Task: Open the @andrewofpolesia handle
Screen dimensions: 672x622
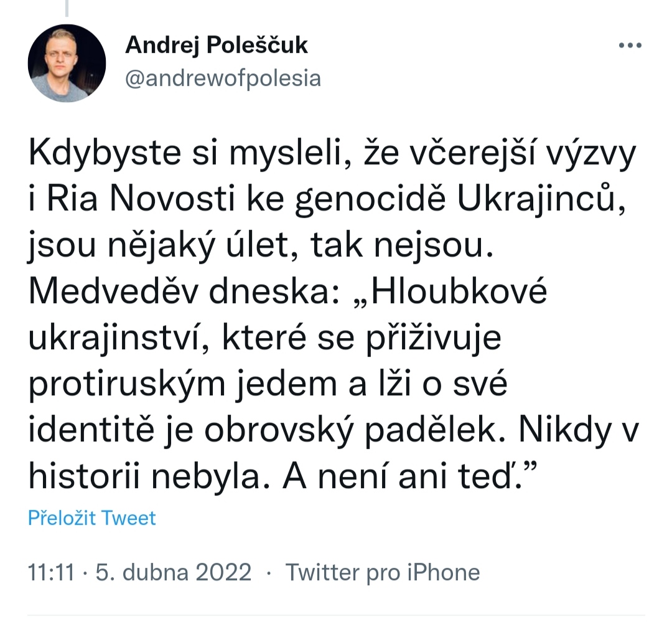Action: [x=223, y=78]
